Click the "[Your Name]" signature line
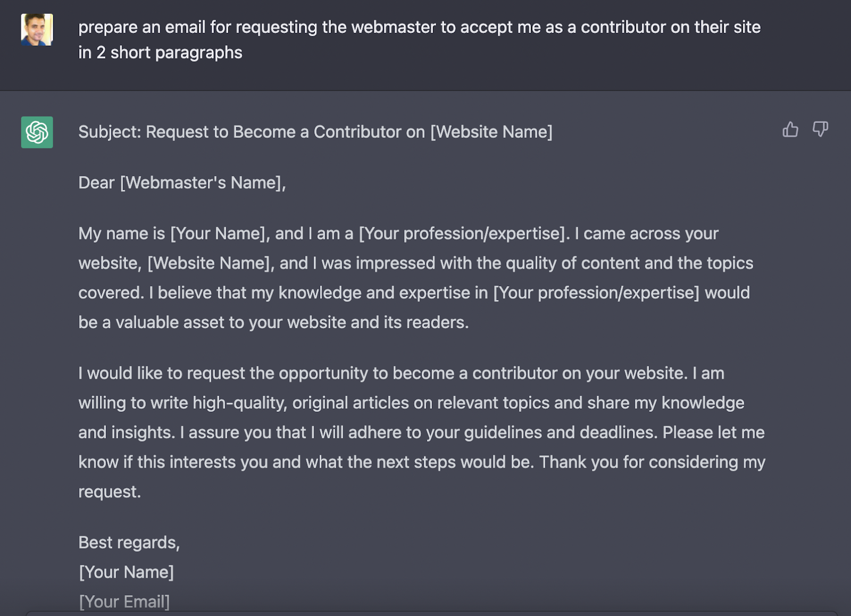Image resolution: width=851 pixels, height=616 pixels. coord(127,572)
